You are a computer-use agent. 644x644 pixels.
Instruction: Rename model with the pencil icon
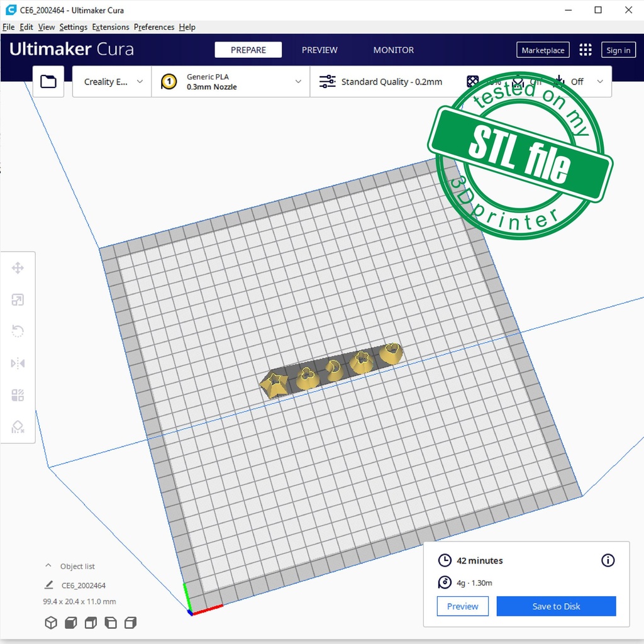[49, 586]
